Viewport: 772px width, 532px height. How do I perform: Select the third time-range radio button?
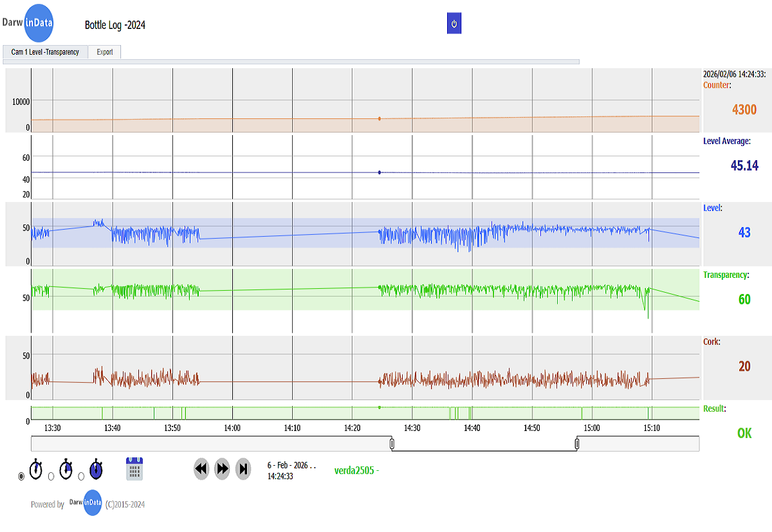point(81,476)
